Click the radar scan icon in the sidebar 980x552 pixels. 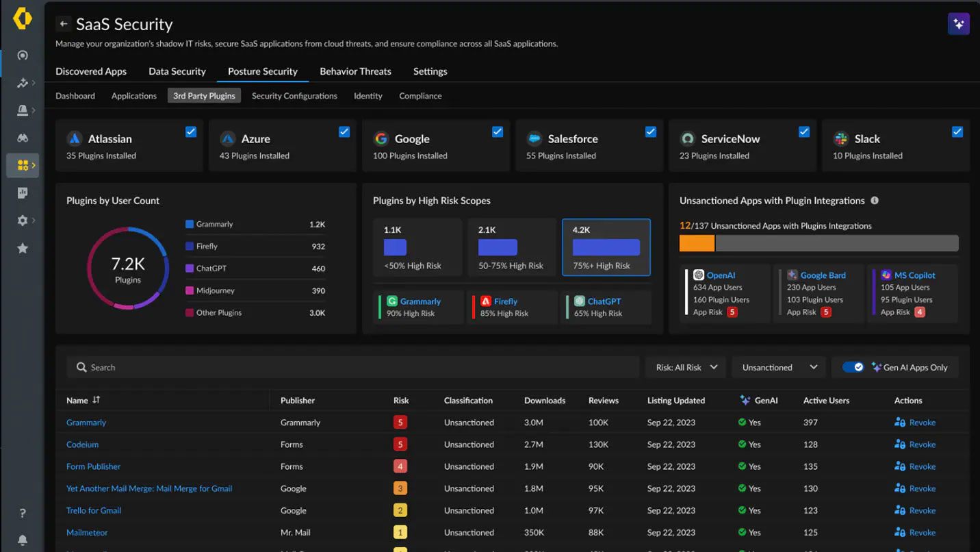(x=23, y=55)
